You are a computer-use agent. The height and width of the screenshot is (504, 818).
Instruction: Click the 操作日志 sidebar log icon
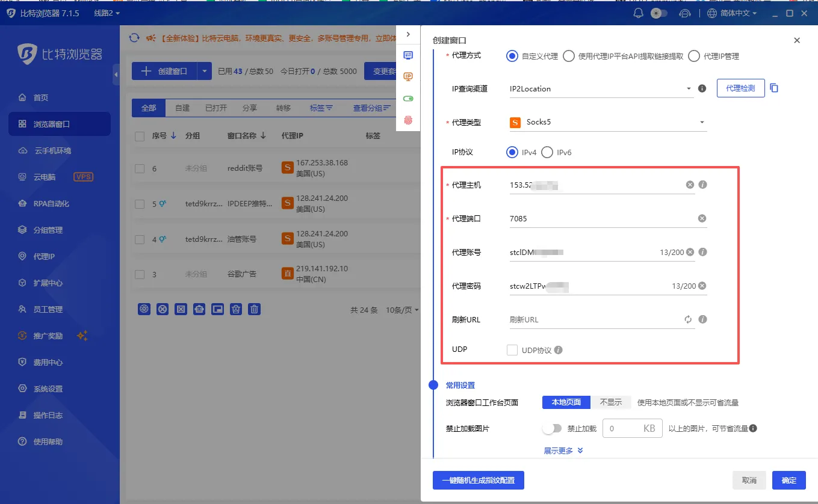pos(22,415)
